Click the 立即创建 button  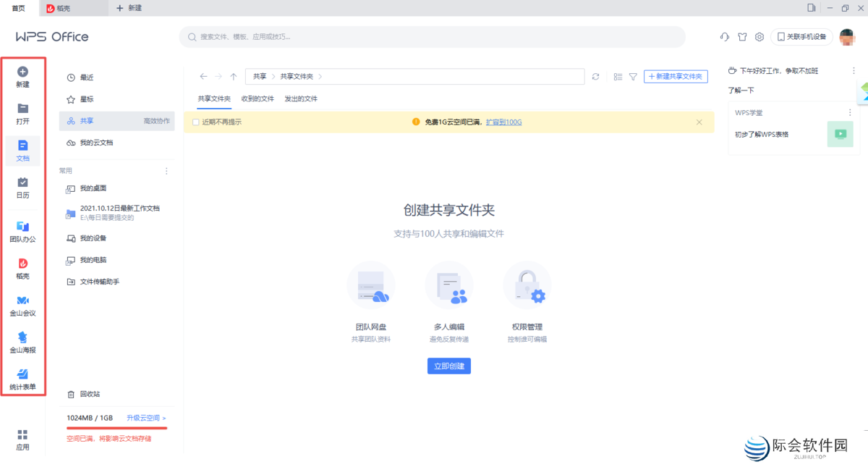[x=448, y=366]
